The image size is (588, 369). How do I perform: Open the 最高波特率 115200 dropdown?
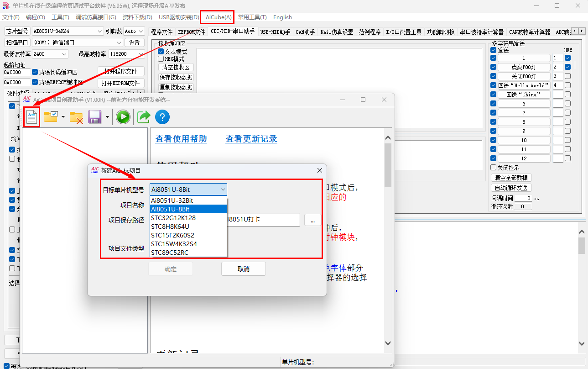126,54
